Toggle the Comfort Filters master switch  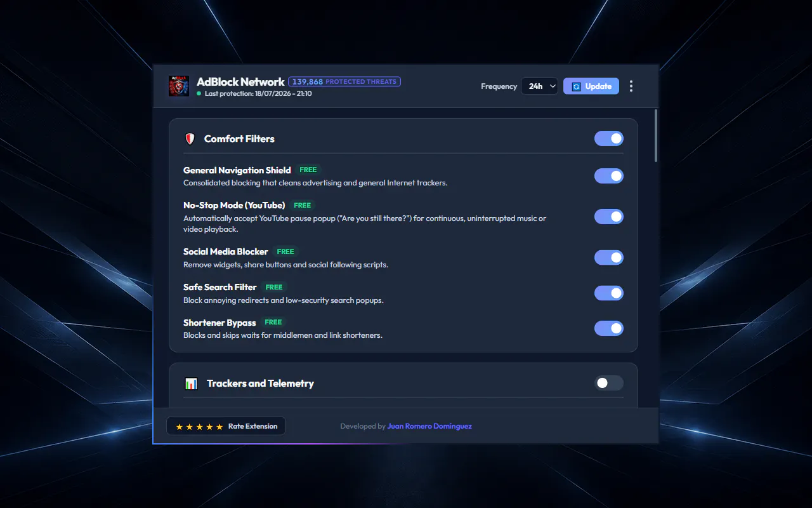click(x=609, y=138)
